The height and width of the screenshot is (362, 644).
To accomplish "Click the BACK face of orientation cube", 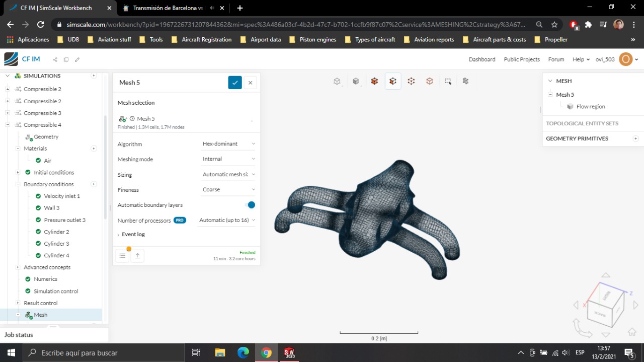I will tap(600, 313).
